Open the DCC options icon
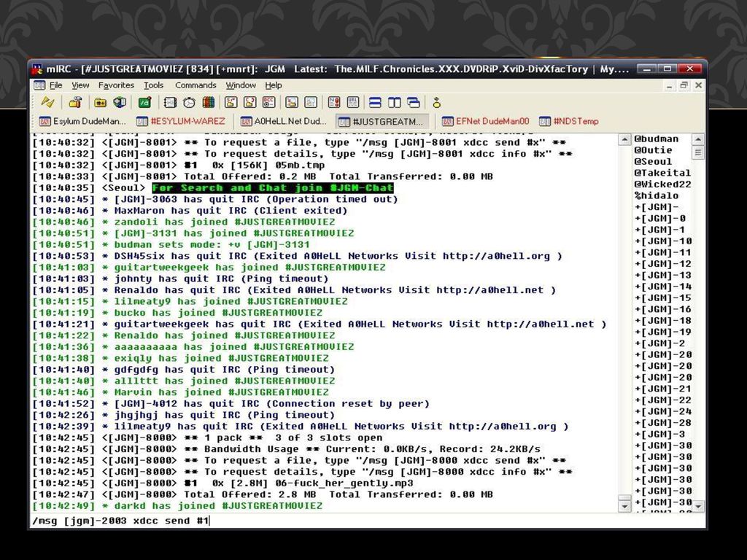This screenshot has width=747, height=560. (x=268, y=102)
